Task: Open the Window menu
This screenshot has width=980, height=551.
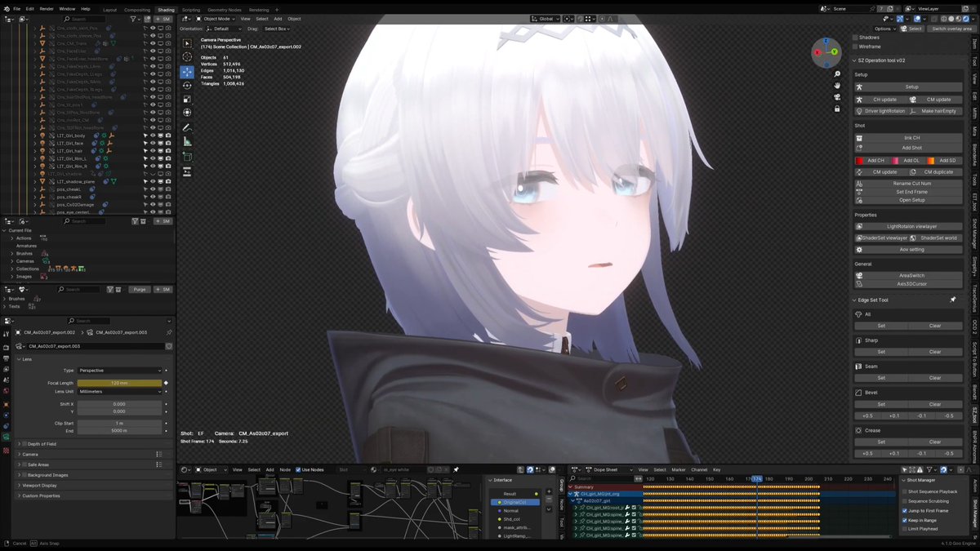Action: coord(67,8)
